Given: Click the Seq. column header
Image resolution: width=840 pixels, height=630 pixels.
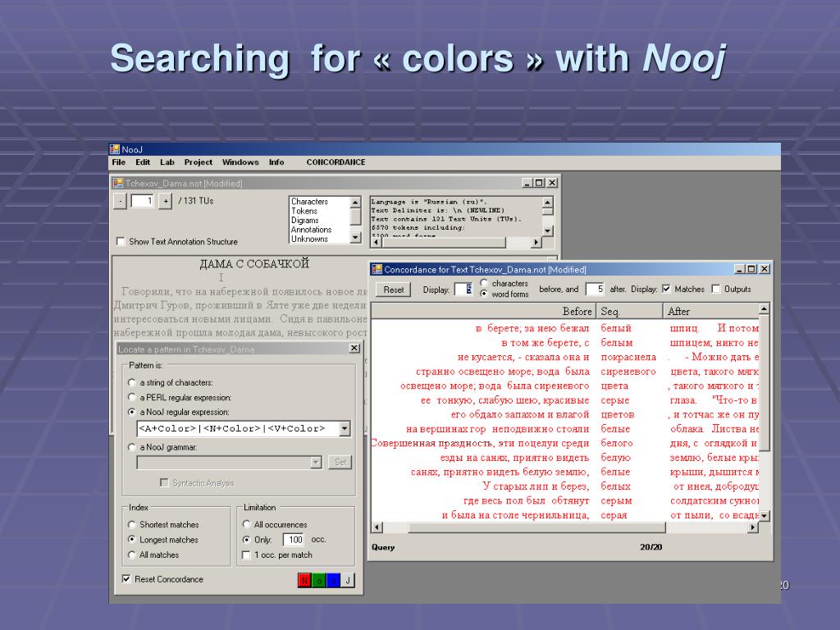Looking at the screenshot, I should pos(629,311).
